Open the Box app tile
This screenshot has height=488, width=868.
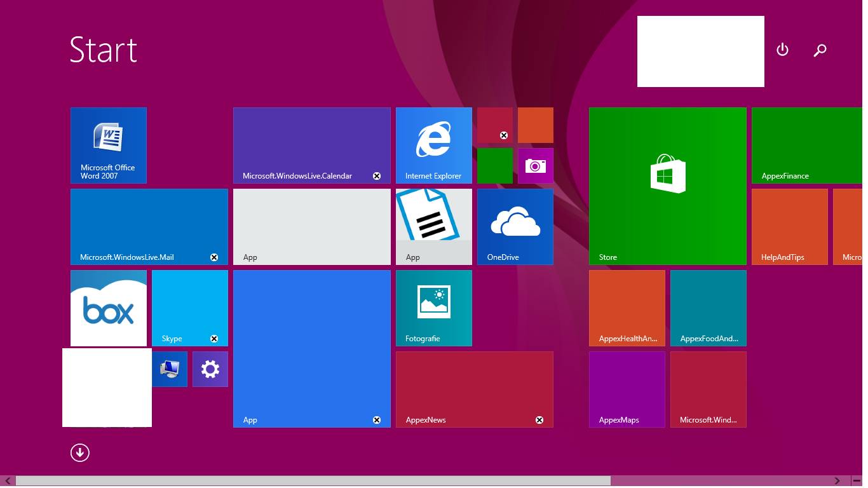pyautogui.click(x=109, y=308)
